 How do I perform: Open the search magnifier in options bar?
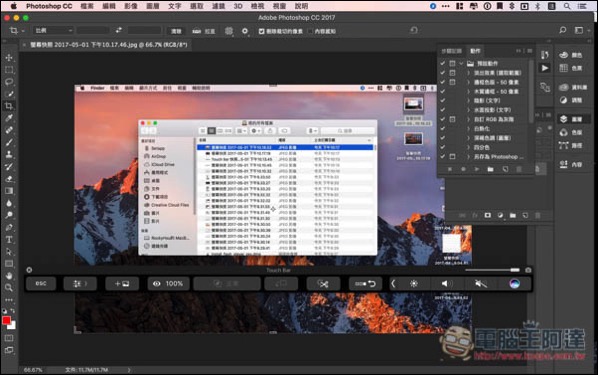click(x=563, y=30)
